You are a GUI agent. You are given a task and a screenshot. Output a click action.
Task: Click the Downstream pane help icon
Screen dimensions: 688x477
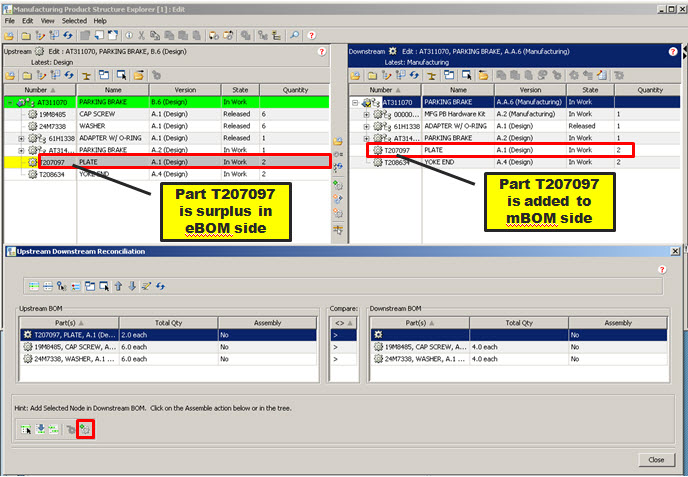[x=673, y=52]
